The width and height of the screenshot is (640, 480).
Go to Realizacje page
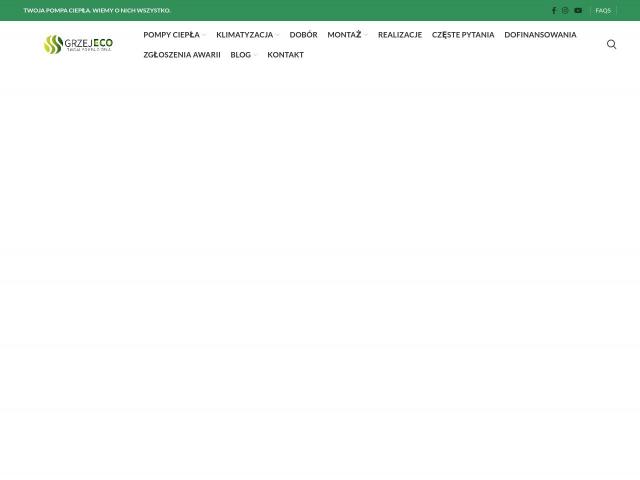[400, 35]
